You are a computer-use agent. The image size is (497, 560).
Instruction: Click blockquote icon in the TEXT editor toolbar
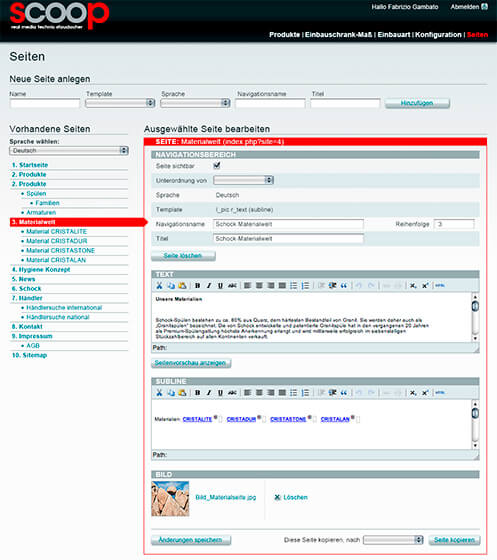coord(344,286)
